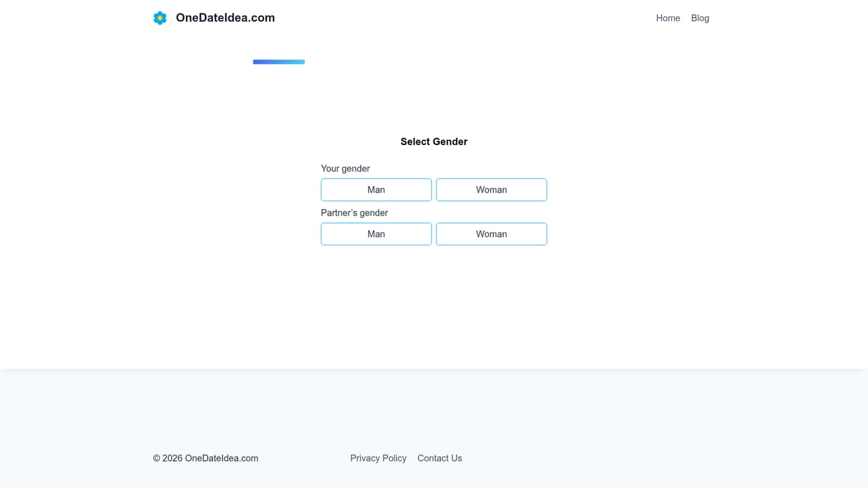The height and width of the screenshot is (488, 868).
Task: Click the © 2026 OneDateIdea.com copyright text
Action: 205,458
